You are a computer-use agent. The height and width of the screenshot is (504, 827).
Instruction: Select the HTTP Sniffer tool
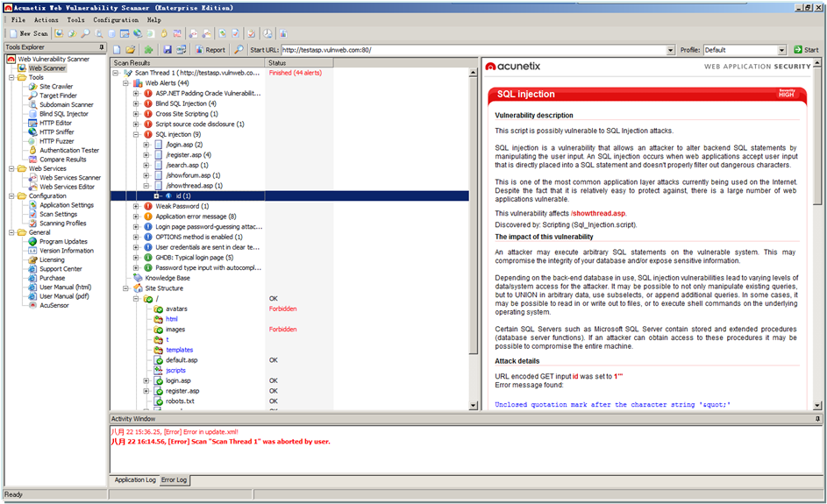[58, 132]
